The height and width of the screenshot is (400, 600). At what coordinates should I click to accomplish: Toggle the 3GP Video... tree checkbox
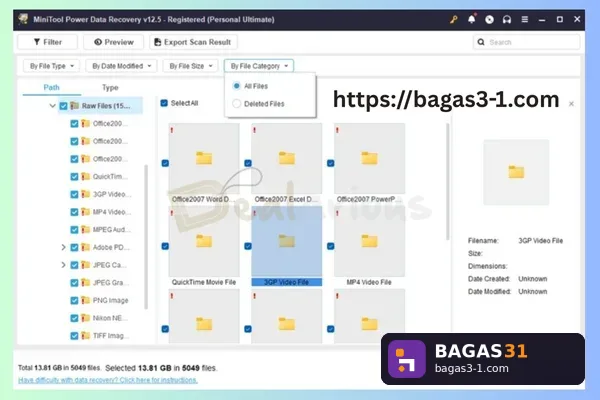coord(74,194)
